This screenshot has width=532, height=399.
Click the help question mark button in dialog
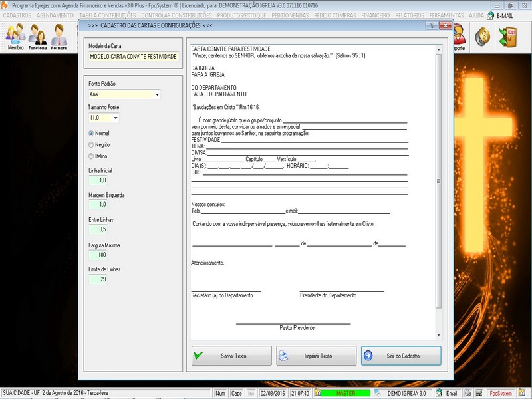point(432,25)
